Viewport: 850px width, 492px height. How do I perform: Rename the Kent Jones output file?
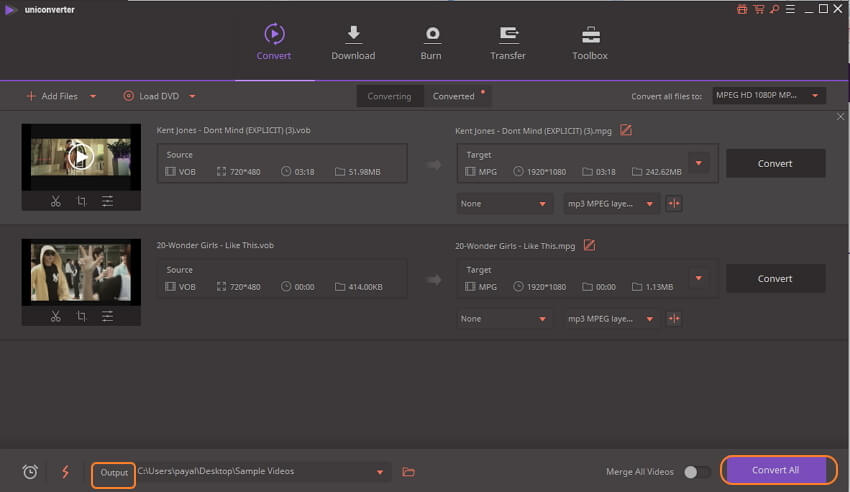(x=626, y=130)
